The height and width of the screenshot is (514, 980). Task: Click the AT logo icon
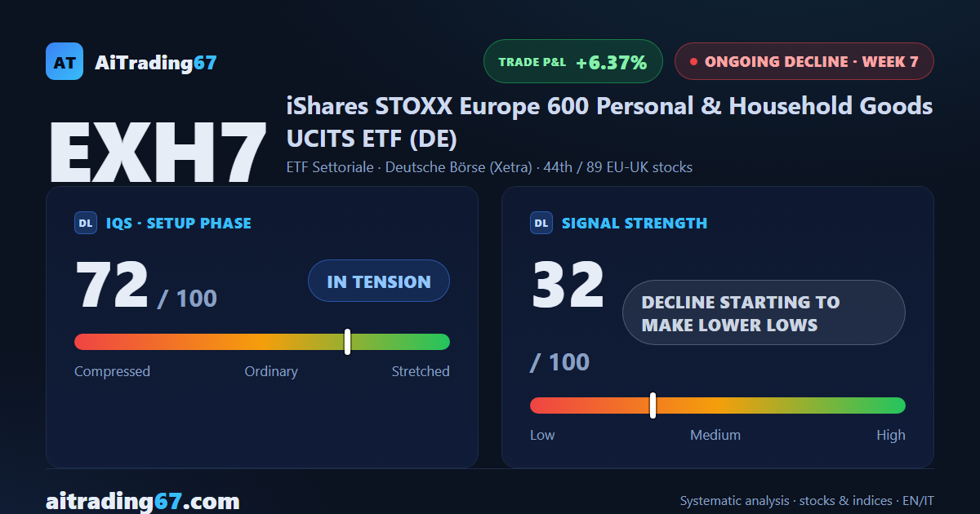pos(65,61)
